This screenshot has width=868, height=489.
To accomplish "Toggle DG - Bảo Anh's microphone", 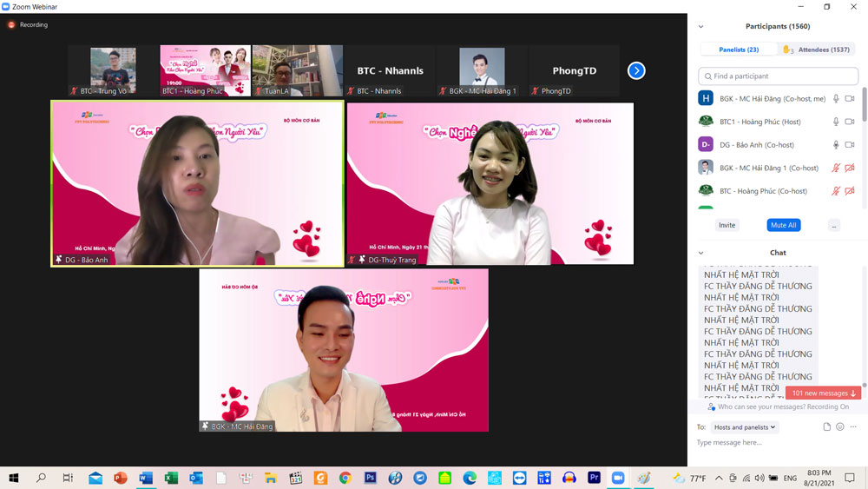I will click(x=836, y=144).
